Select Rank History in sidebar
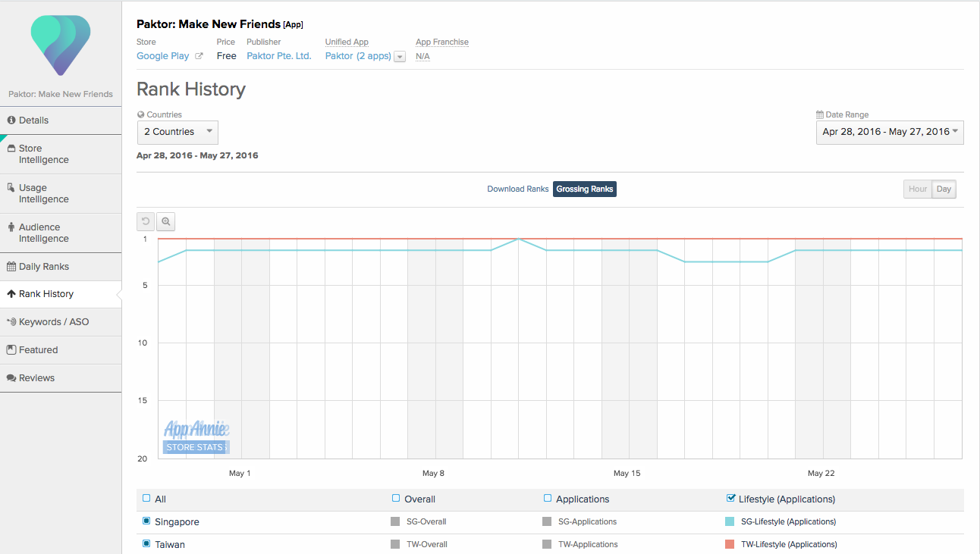Screen dimensions: 980x554 [61, 294]
